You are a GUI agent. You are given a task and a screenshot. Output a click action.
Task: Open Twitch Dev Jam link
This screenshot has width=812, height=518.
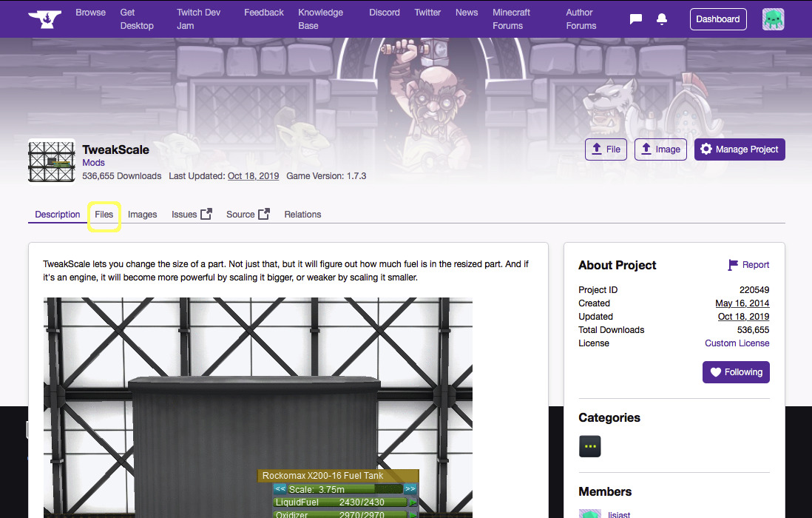pos(198,19)
